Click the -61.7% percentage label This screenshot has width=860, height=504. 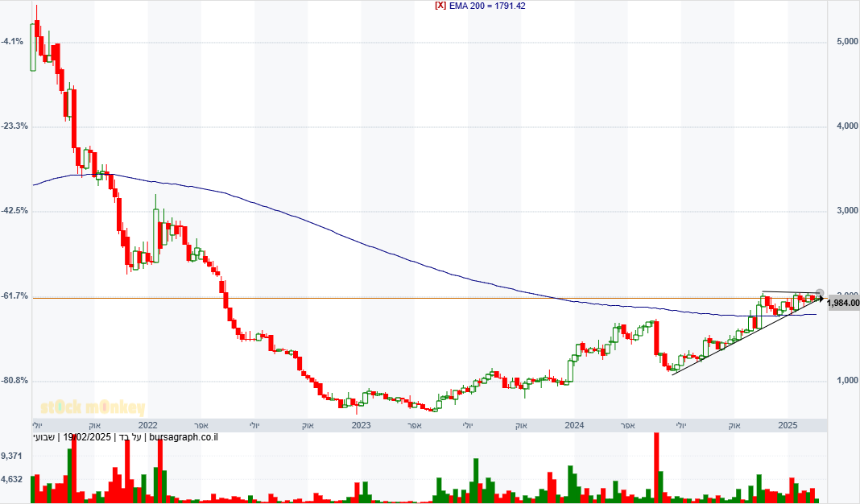14,295
